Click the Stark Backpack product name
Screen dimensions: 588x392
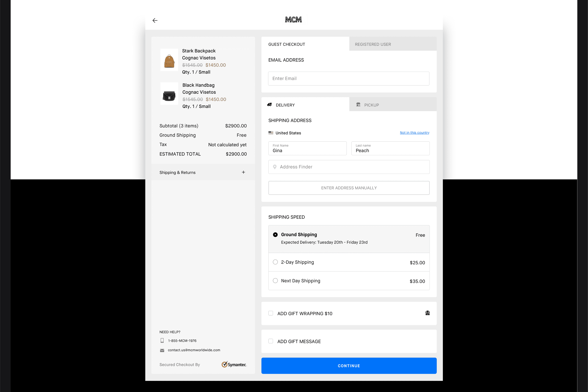pyautogui.click(x=198, y=51)
